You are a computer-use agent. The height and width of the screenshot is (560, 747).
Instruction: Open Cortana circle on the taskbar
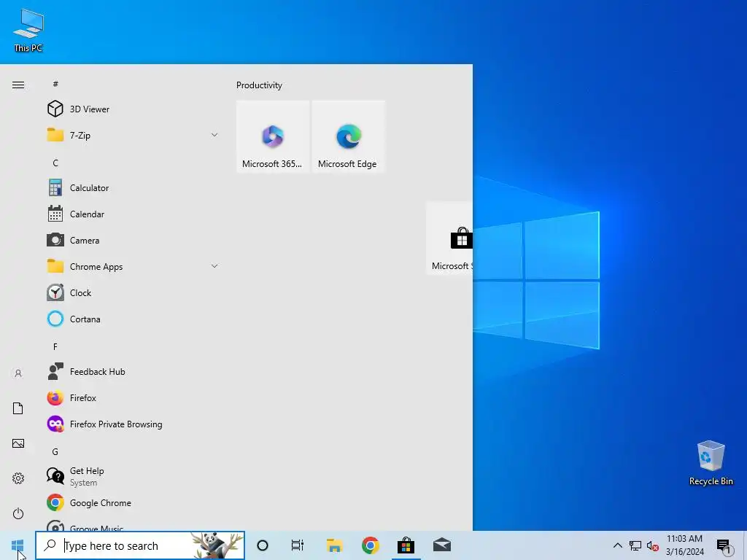click(263, 545)
